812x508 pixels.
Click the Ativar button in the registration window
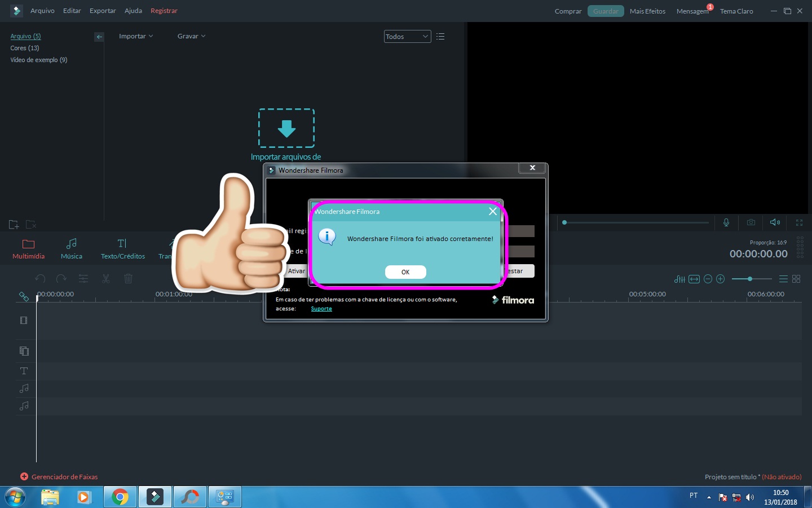pyautogui.click(x=297, y=271)
